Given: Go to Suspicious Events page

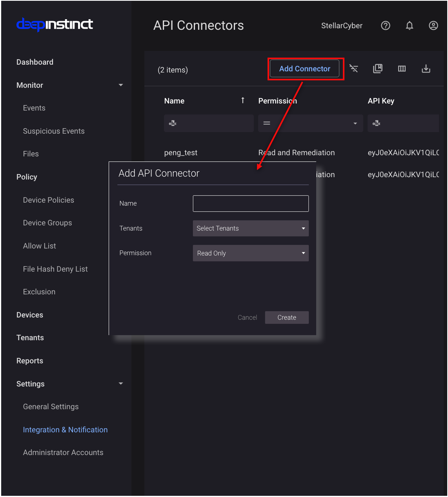Looking at the screenshot, I should [x=54, y=131].
